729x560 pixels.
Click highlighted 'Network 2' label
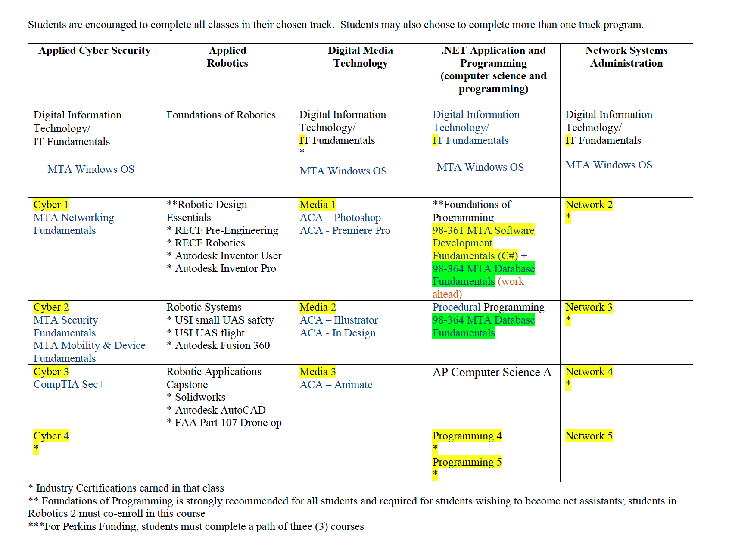(x=589, y=205)
